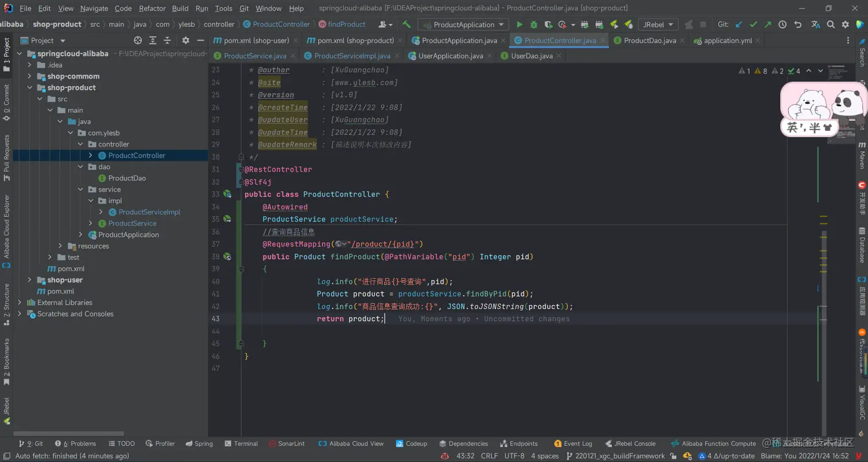Open Search Everywhere magnifier icon
Image resolution: width=868 pixels, height=462 pixels.
tap(831, 25)
